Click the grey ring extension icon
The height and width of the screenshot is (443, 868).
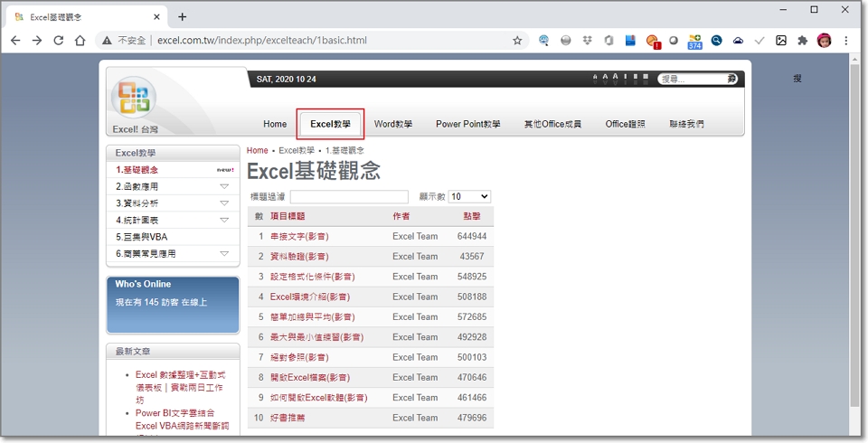[674, 41]
